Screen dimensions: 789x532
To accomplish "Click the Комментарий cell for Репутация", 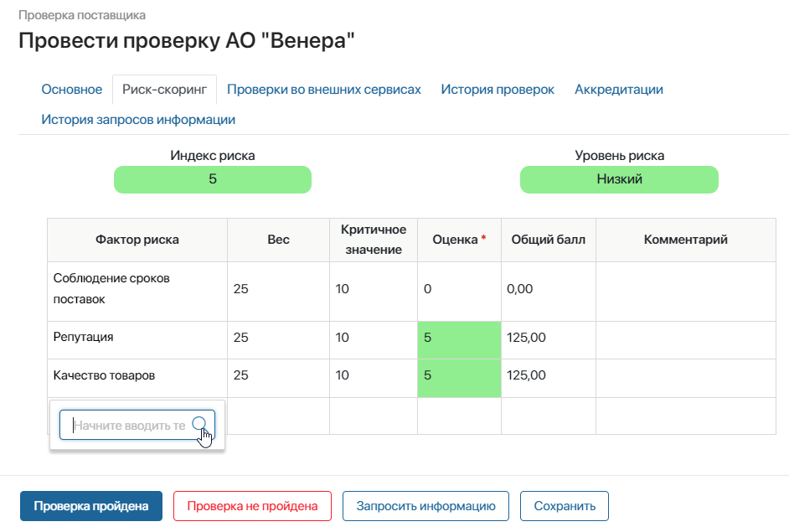I will (686, 340).
